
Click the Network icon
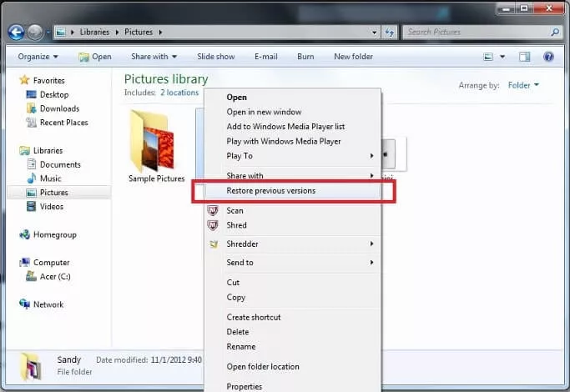pos(25,304)
